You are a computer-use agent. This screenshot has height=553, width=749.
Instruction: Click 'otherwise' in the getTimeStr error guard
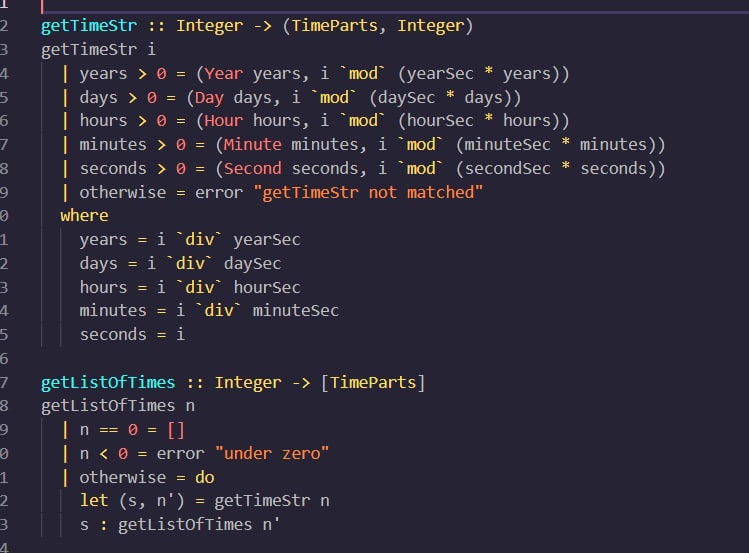[123, 192]
